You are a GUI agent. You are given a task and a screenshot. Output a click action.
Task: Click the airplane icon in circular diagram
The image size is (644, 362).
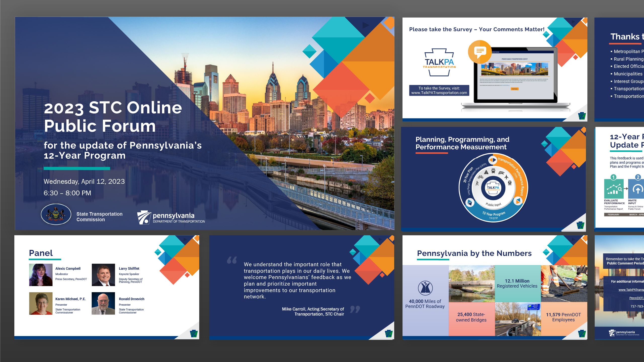[x=506, y=177]
